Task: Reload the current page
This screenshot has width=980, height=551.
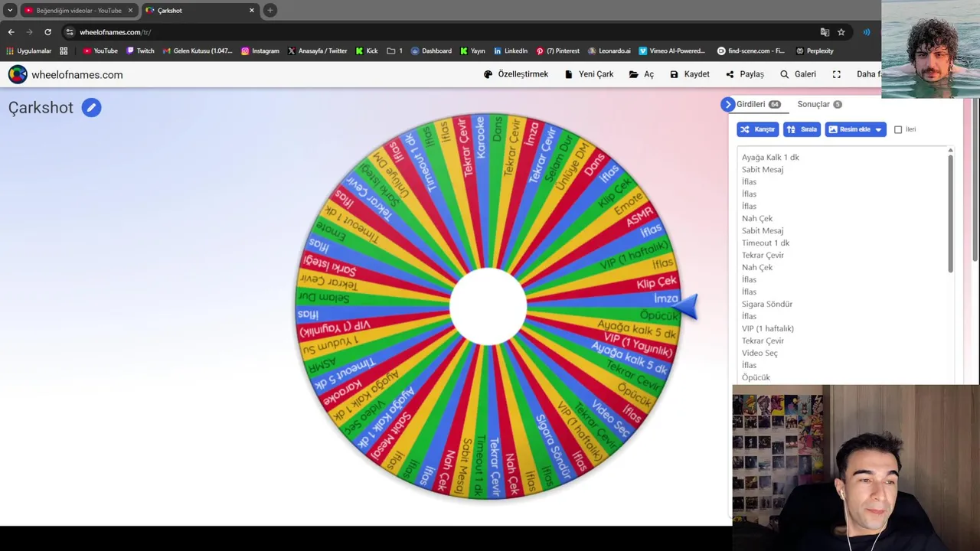Action: tap(47, 32)
